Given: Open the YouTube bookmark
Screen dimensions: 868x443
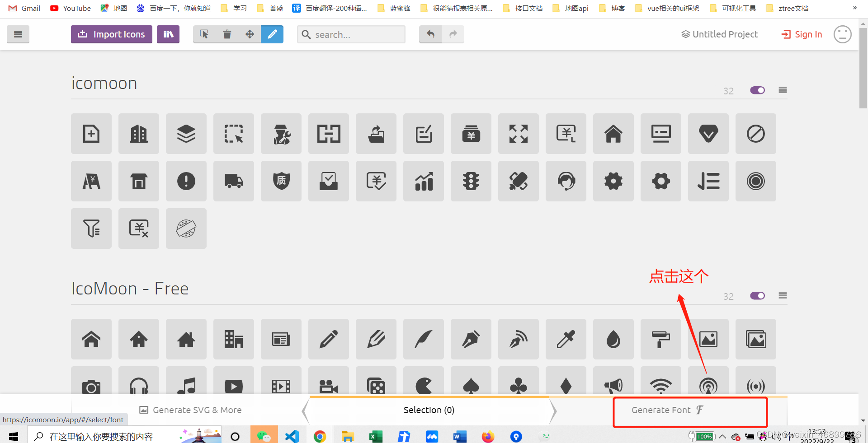Looking at the screenshot, I should tap(71, 8).
